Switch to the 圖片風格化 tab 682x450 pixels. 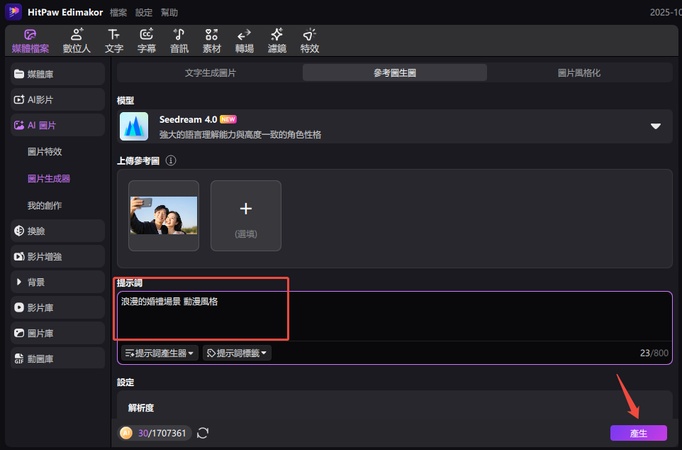click(x=580, y=73)
